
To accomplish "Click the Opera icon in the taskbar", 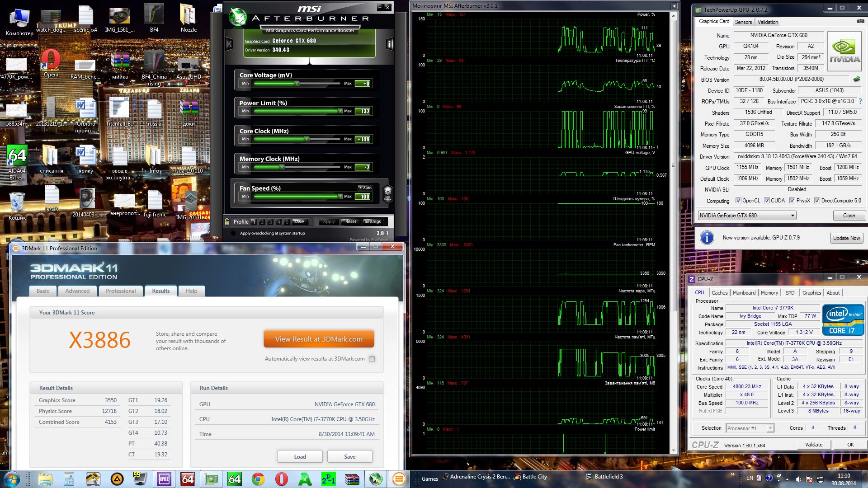I will click(x=281, y=479).
